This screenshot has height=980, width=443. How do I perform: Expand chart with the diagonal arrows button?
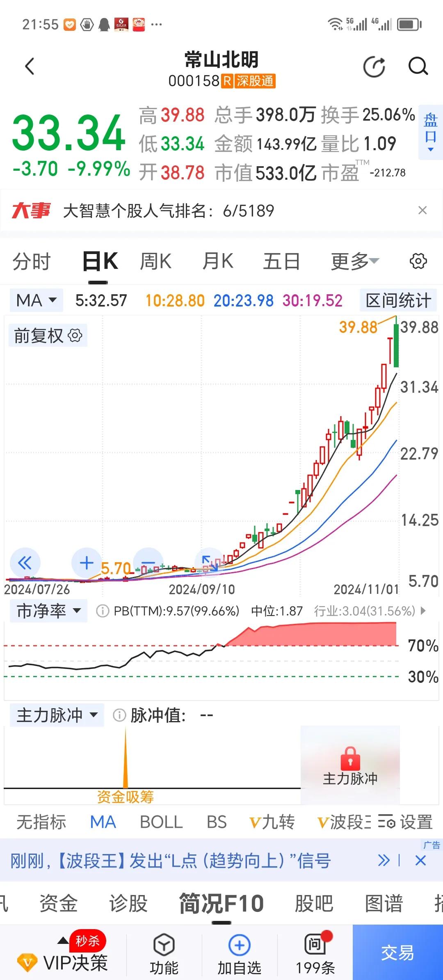click(x=210, y=563)
